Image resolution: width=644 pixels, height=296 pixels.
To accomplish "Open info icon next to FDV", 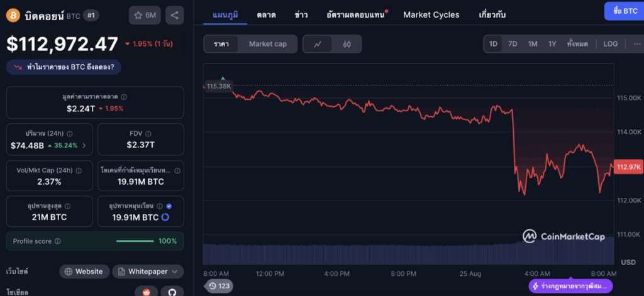I will [148, 134].
